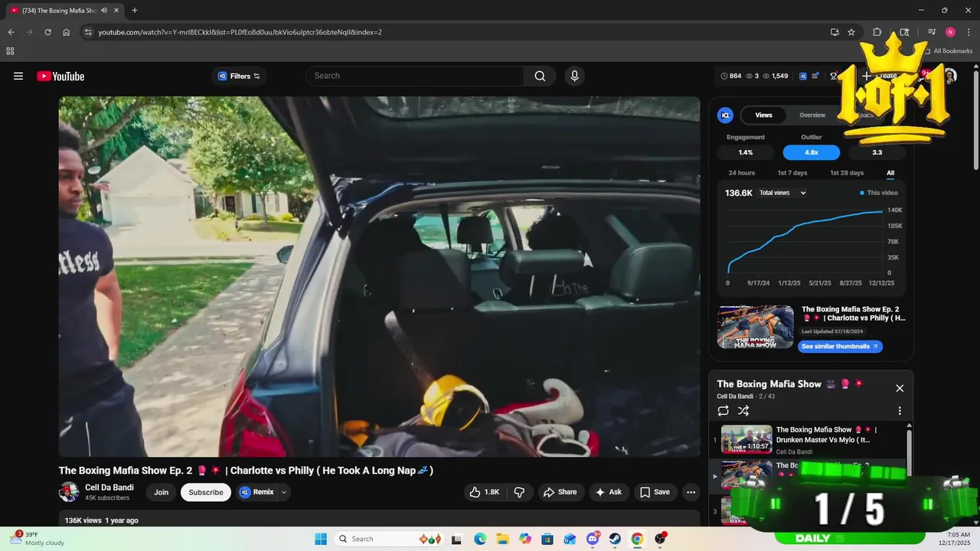Switch to the Overview tab
The height and width of the screenshot is (551, 980).
pyautogui.click(x=812, y=115)
